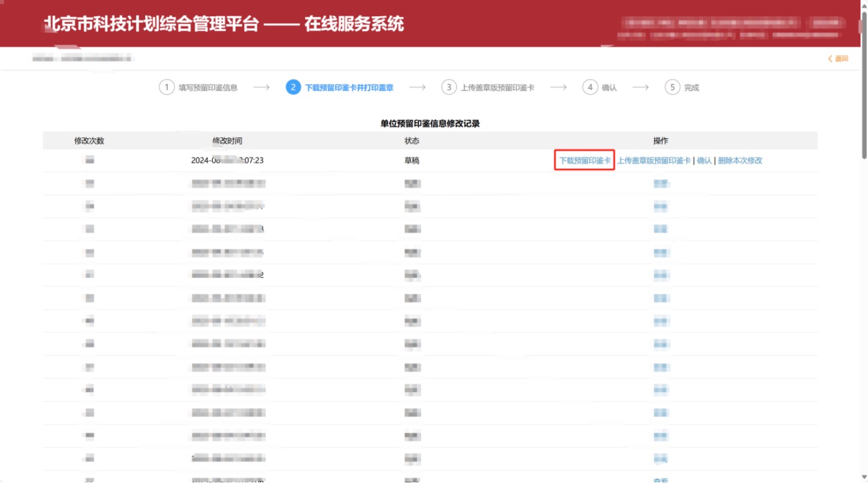The width and height of the screenshot is (868, 483).
Task: Select the 填写预留印鉴信息 step label
Action: click(208, 88)
